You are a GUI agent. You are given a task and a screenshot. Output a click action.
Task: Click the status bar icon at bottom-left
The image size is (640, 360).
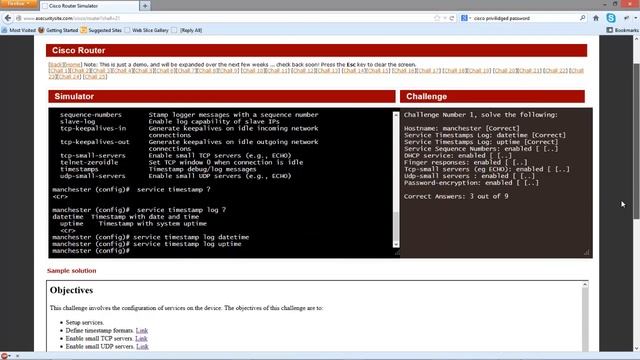click(4, 356)
